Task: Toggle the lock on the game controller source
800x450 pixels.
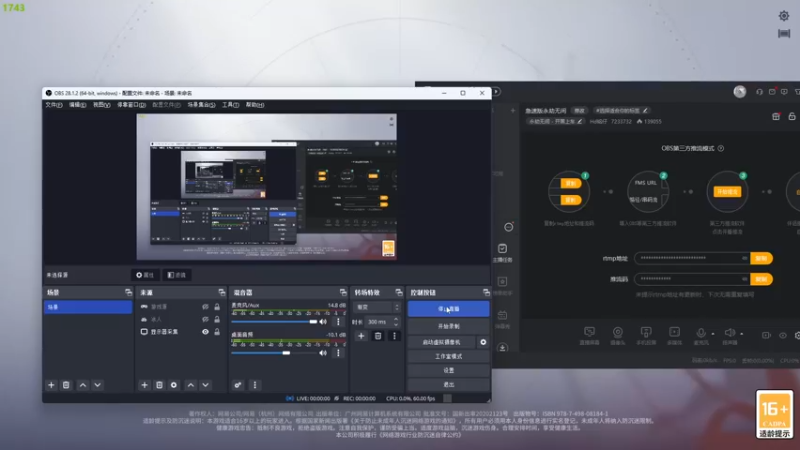Action: 217,307
